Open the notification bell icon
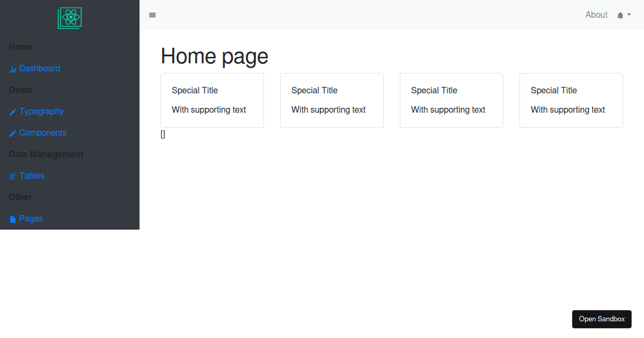The width and height of the screenshot is (644, 338). 620,14
